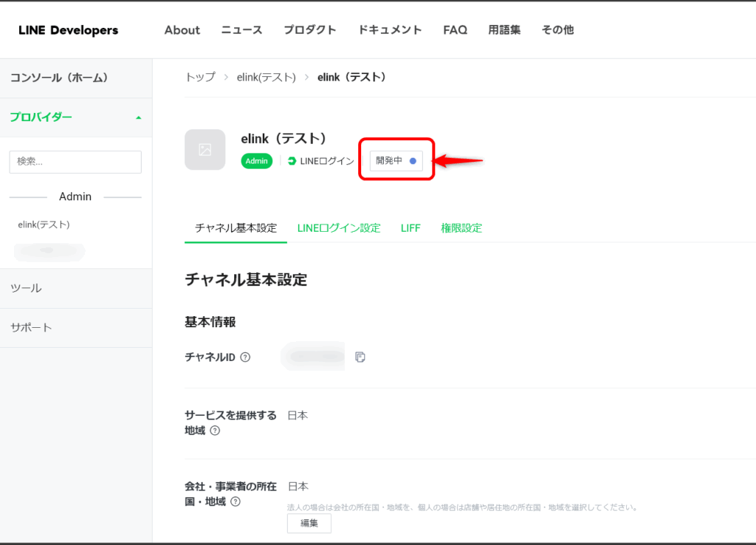Click the 日本 value for company location
The height and width of the screenshot is (545, 756).
click(298, 486)
